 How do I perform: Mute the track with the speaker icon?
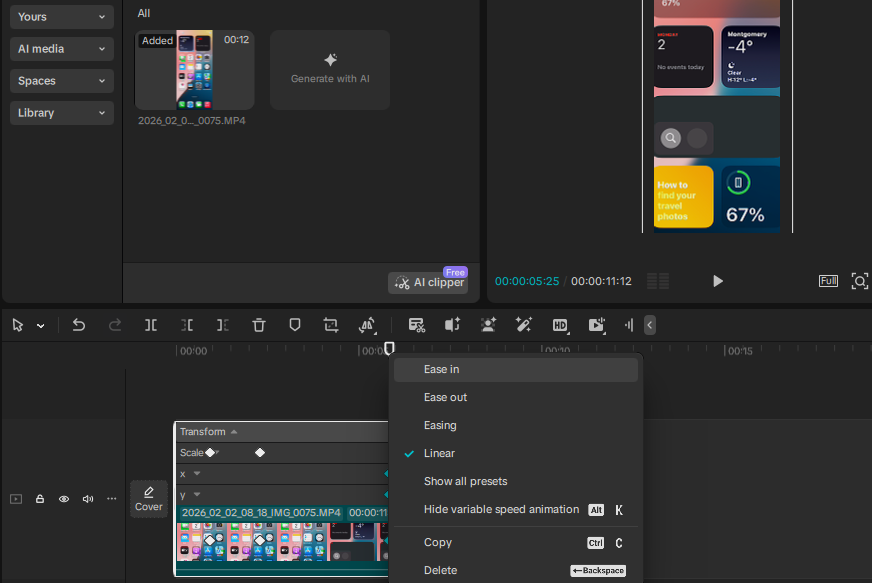[88, 499]
